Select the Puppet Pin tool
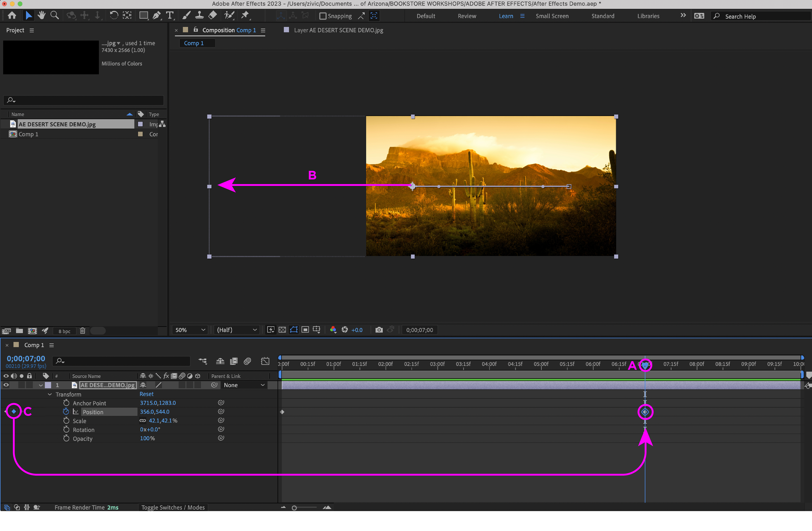 pos(245,16)
